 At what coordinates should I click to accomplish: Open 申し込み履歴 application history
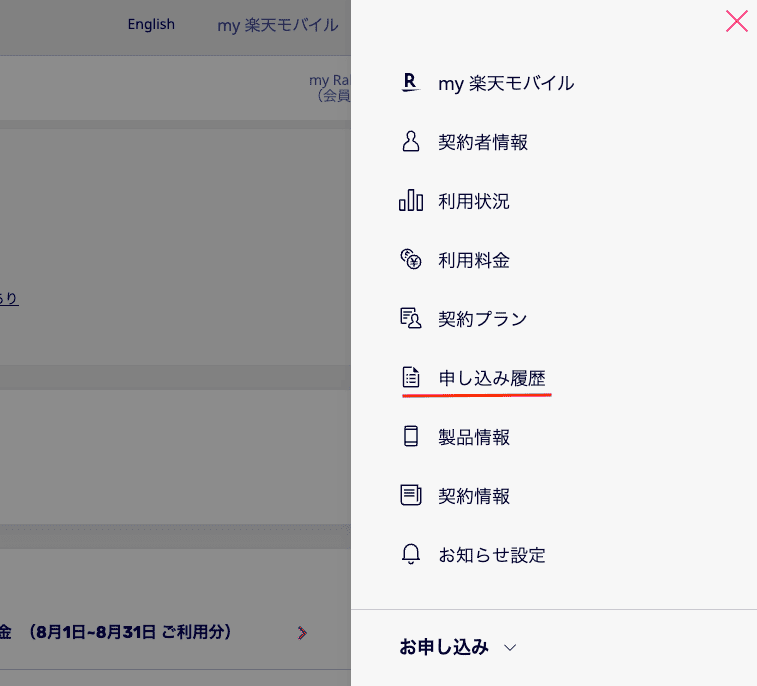(x=492, y=378)
